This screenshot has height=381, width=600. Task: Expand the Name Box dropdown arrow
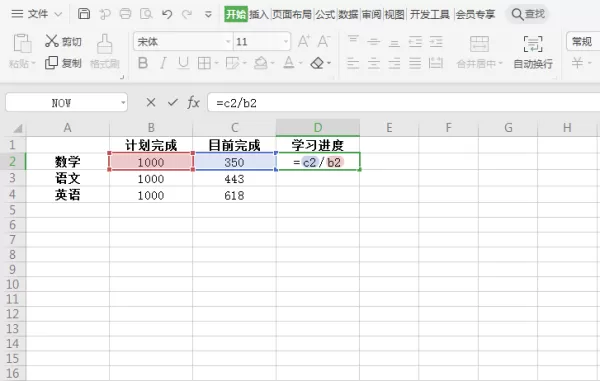click(123, 103)
